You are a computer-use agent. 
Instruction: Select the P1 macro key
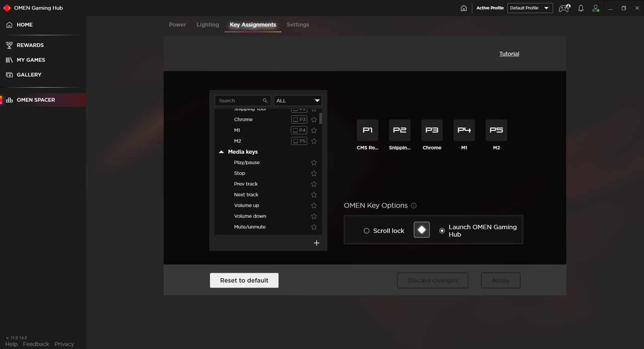[367, 130]
